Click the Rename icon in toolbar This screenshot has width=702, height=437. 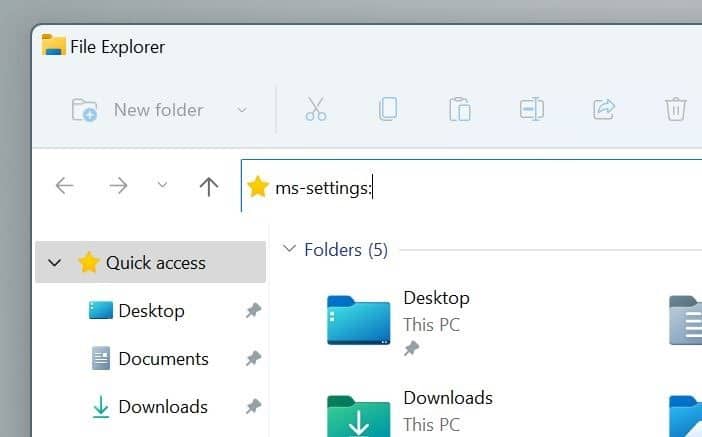[x=532, y=109]
